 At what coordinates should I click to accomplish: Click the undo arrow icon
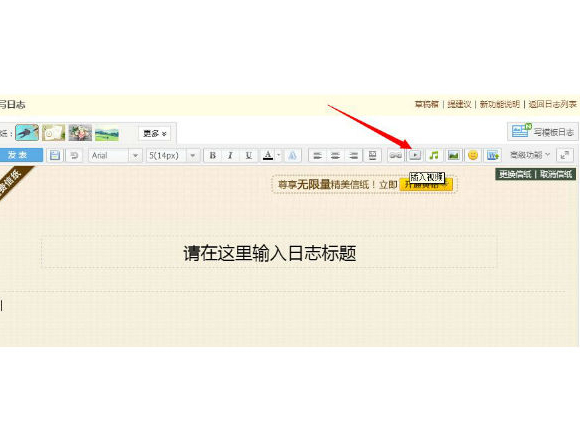pos(74,155)
